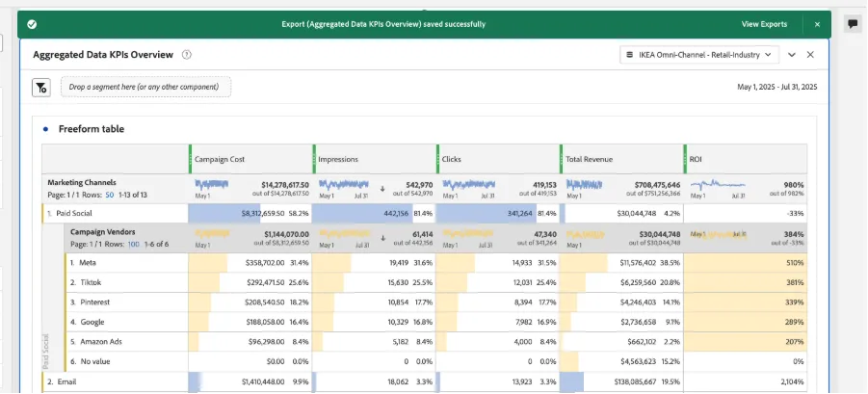Screen dimensions: 868x394
Task: Click the blue dot beside Freeform table
Action: pos(45,129)
